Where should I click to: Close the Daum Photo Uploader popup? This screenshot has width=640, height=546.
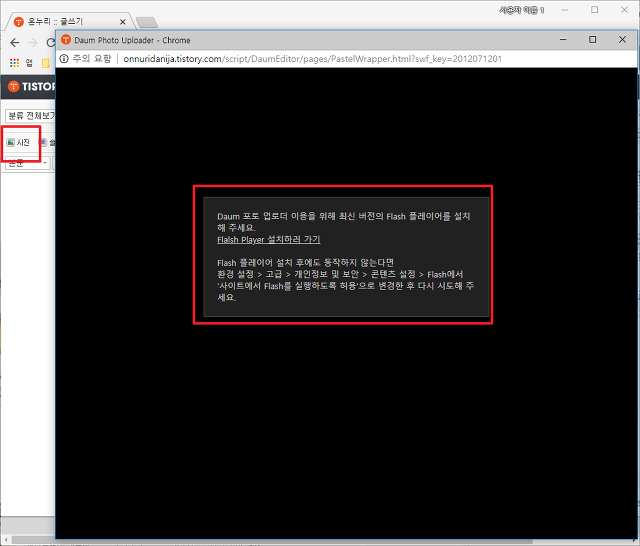tap(622, 40)
